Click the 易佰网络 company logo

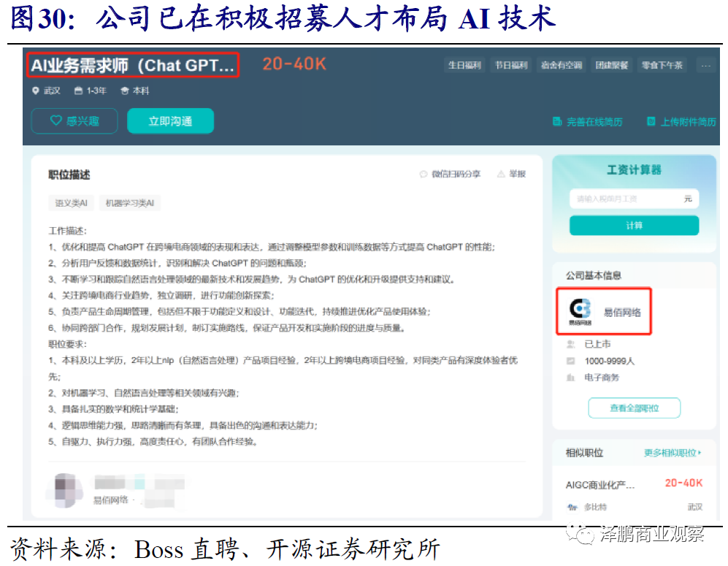[x=581, y=312]
